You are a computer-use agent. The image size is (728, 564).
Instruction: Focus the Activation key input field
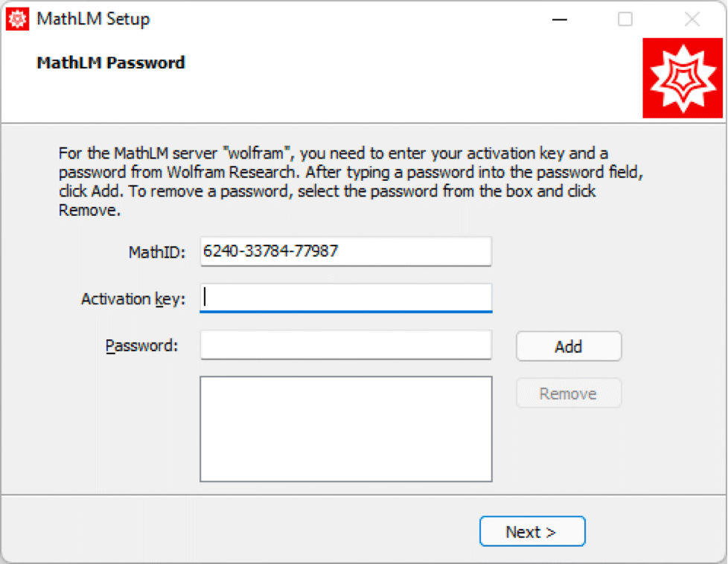pyautogui.click(x=345, y=298)
